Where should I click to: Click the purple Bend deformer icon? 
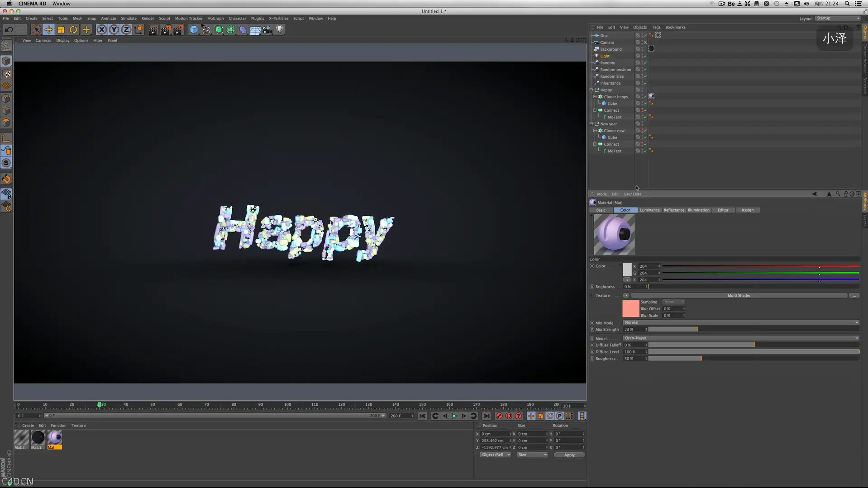pyautogui.click(x=243, y=30)
